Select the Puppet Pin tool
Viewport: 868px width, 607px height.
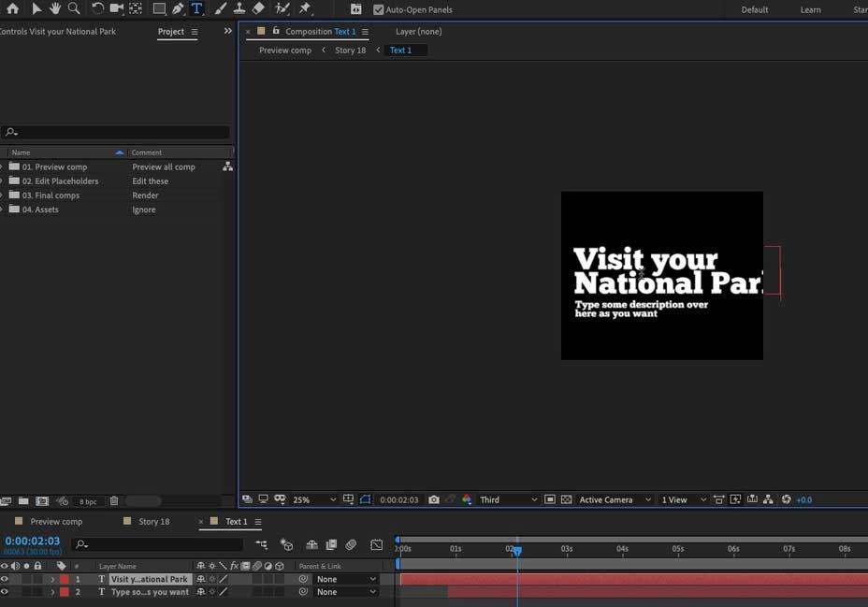pyautogui.click(x=305, y=8)
